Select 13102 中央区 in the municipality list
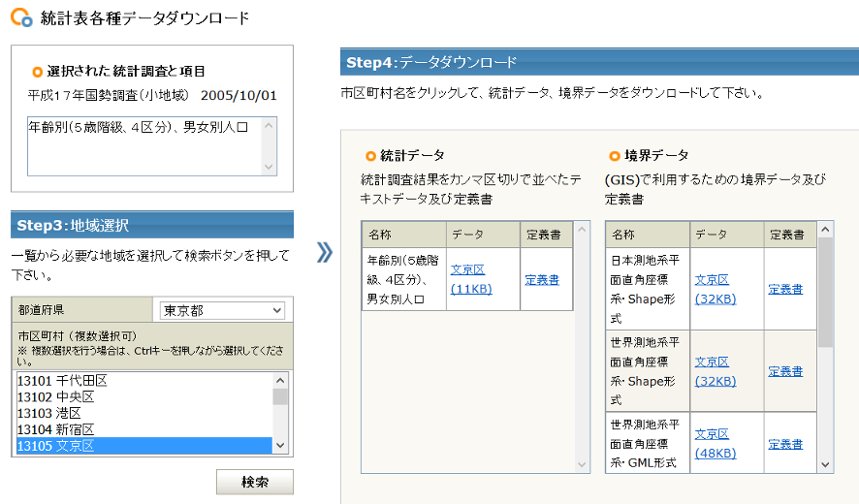The width and height of the screenshot is (859, 504). pyautogui.click(x=144, y=396)
